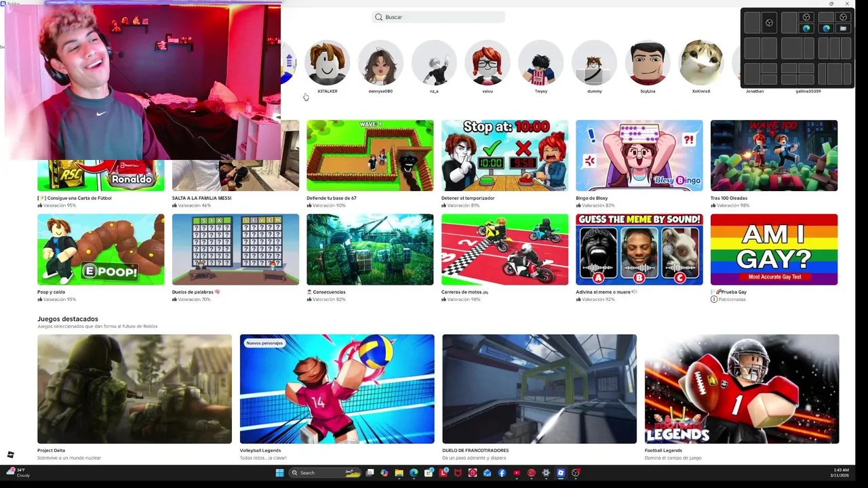The width and height of the screenshot is (868, 488).
Task: Click the Volleyball Legends title link
Action: coord(260,450)
